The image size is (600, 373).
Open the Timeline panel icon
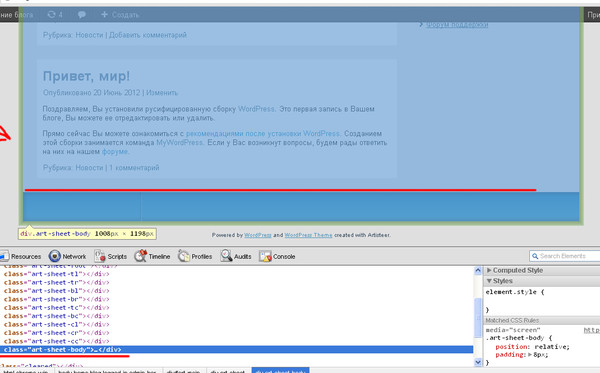coord(140,256)
